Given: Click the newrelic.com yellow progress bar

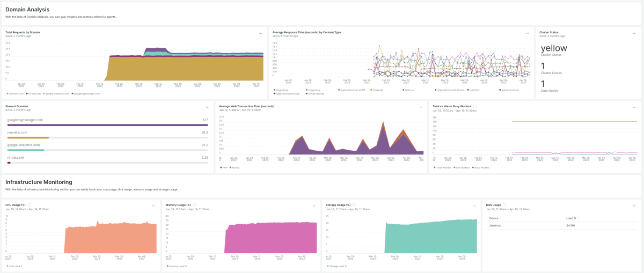Looking at the screenshot, I should tap(28, 137).
